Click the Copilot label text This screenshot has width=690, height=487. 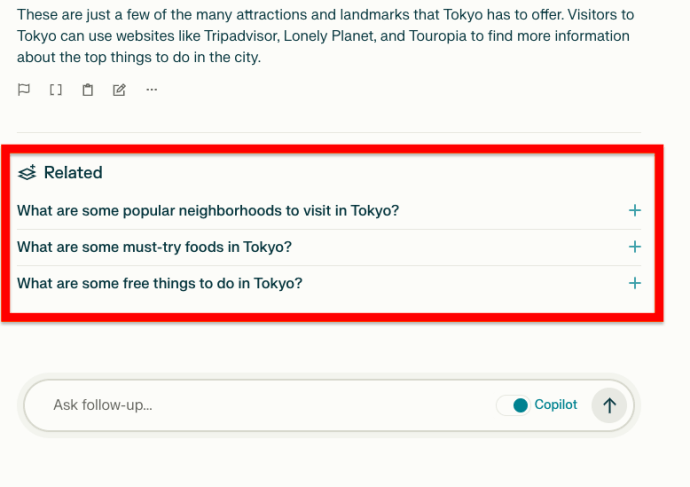click(x=555, y=405)
